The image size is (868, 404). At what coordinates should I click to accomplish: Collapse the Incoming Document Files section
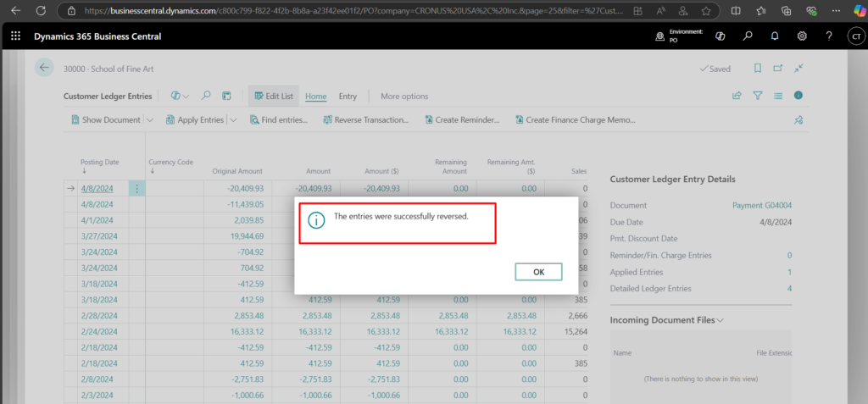(x=721, y=320)
